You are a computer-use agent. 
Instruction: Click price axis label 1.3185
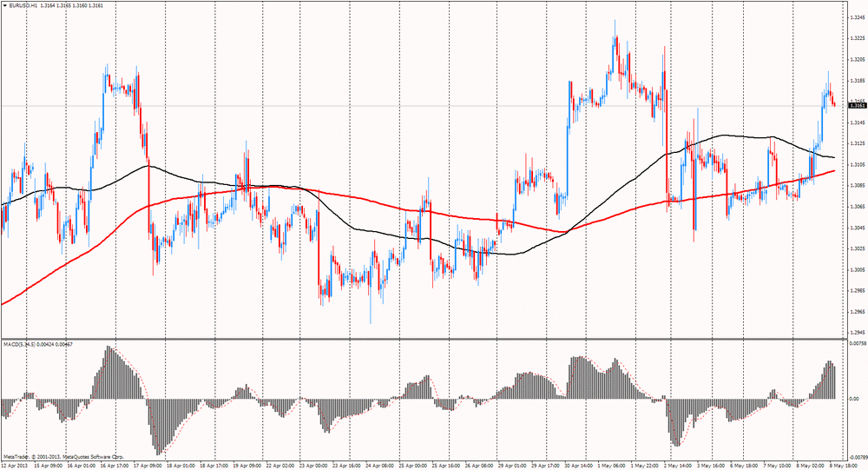(857, 81)
